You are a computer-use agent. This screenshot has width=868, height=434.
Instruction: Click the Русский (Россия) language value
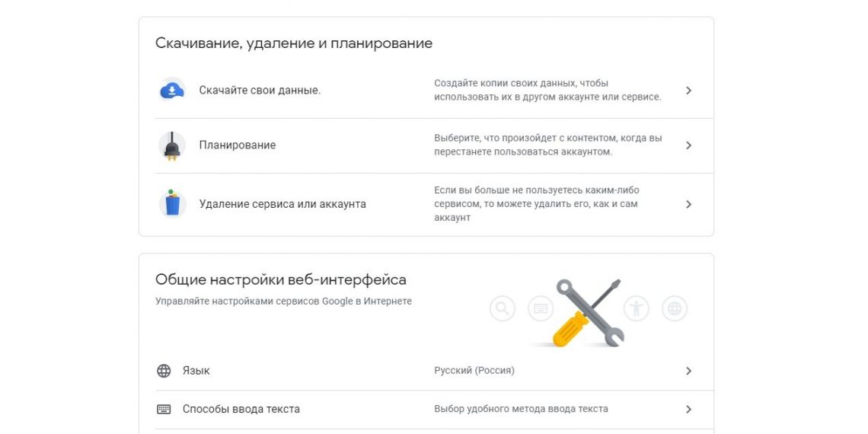point(474,371)
